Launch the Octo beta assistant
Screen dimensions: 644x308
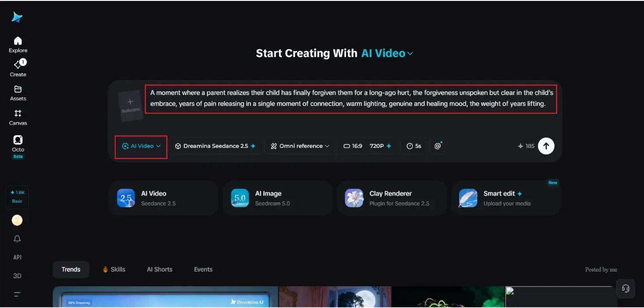pos(18,147)
